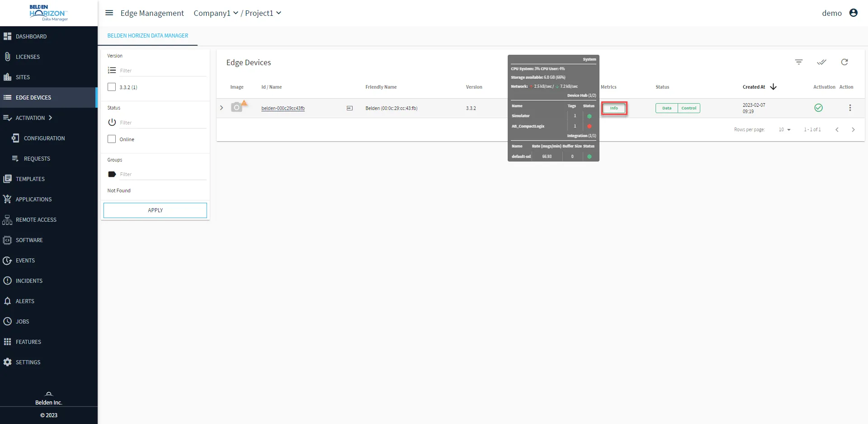This screenshot has width=868, height=424.
Task: Click the Control status button
Action: click(x=689, y=108)
